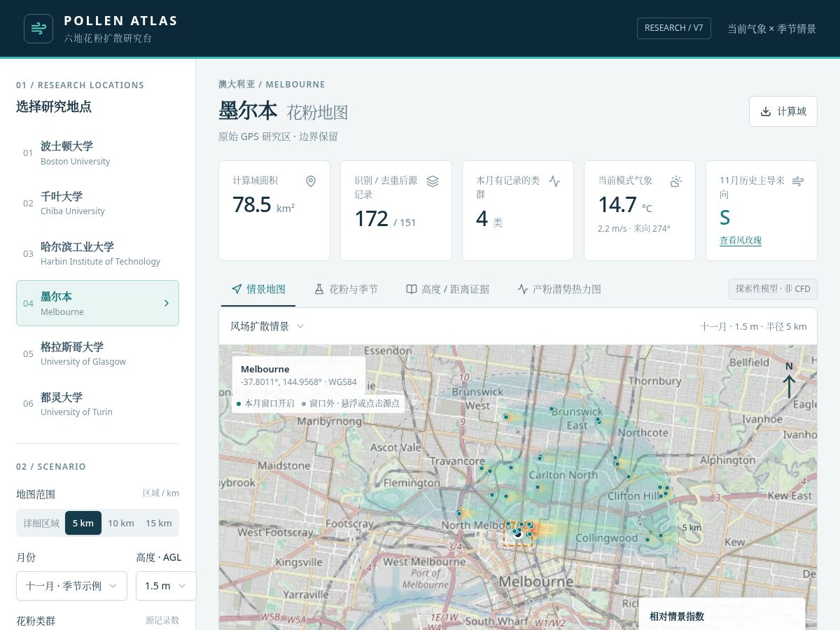Click the layers icon on 识别/去重后源记录 card
This screenshot has width=840, height=630.
click(x=433, y=181)
